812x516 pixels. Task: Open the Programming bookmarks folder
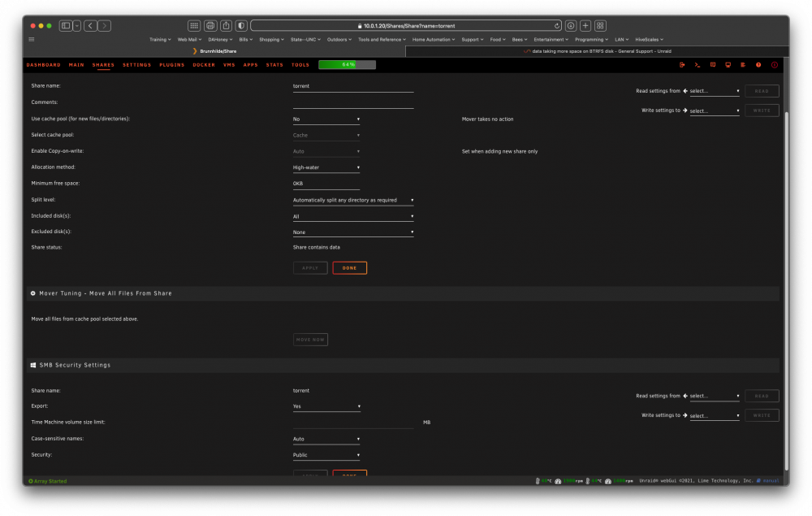[x=591, y=39]
